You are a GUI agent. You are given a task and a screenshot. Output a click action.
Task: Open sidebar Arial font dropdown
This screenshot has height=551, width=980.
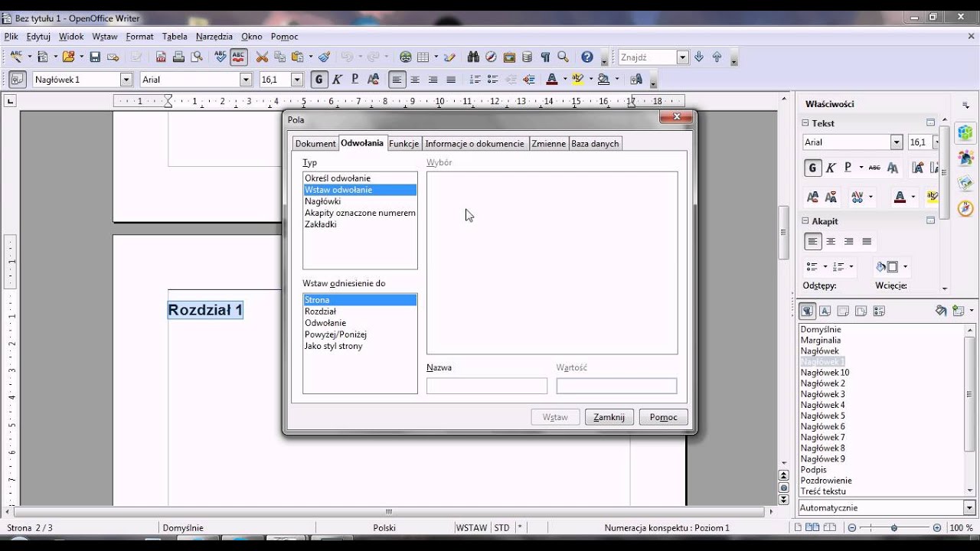point(897,142)
